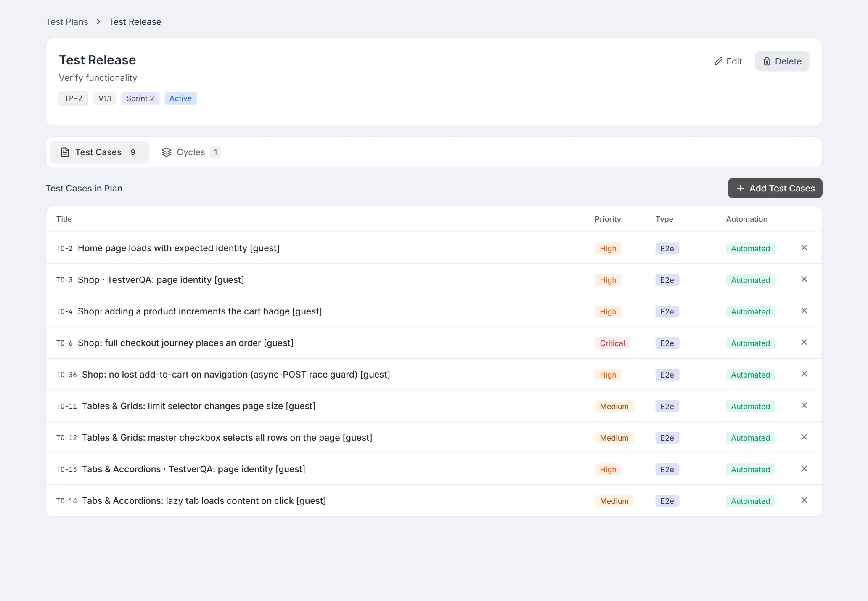Open Tabs & Accordions: lazy tab case
Viewport: 868px width, 601px height.
click(x=204, y=501)
